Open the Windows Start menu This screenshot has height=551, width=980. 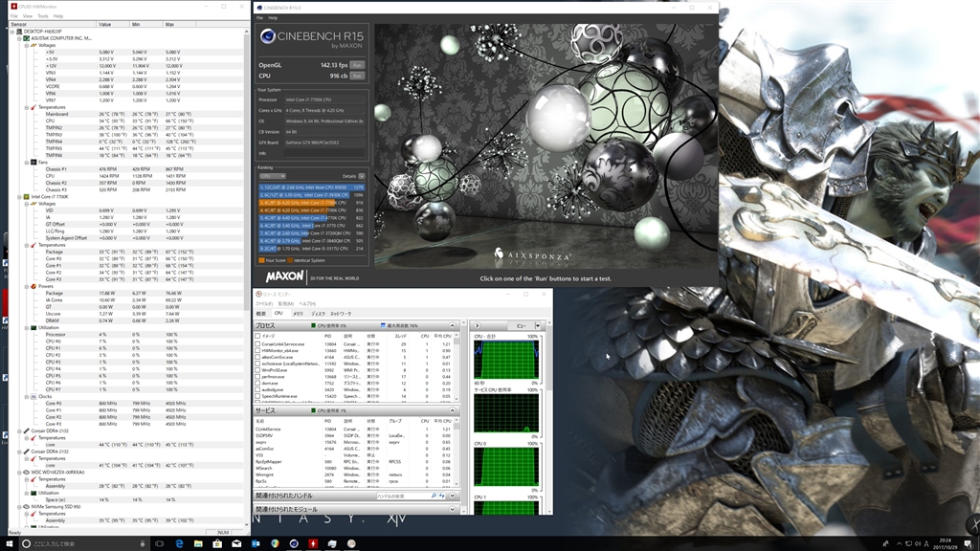pos(11,542)
